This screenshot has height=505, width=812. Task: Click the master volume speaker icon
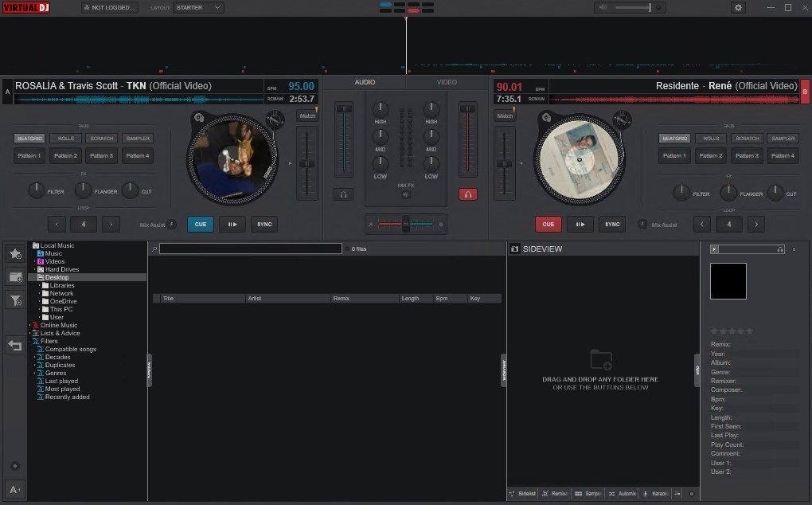pos(603,7)
